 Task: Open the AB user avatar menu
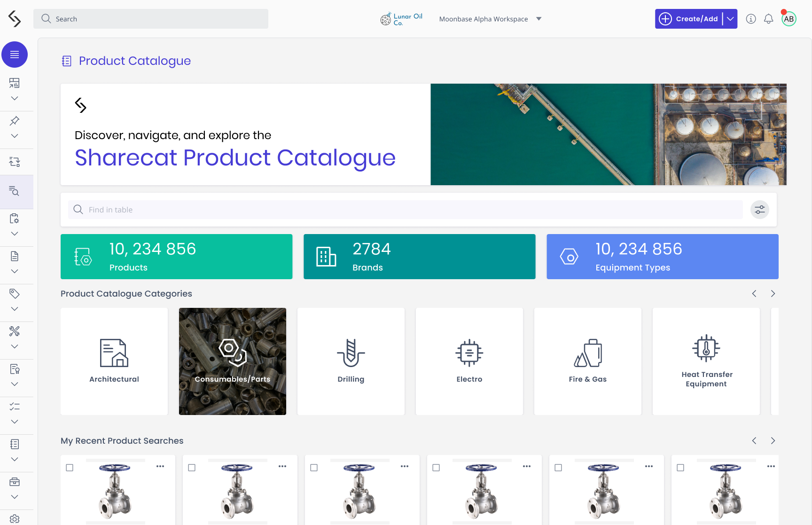(x=789, y=19)
